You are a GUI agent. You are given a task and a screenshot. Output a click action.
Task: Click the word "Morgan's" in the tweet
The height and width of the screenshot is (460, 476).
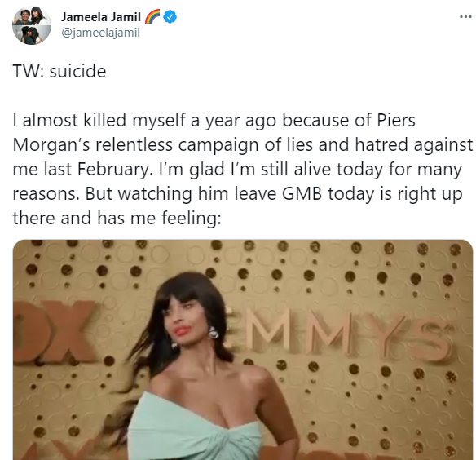51,145
